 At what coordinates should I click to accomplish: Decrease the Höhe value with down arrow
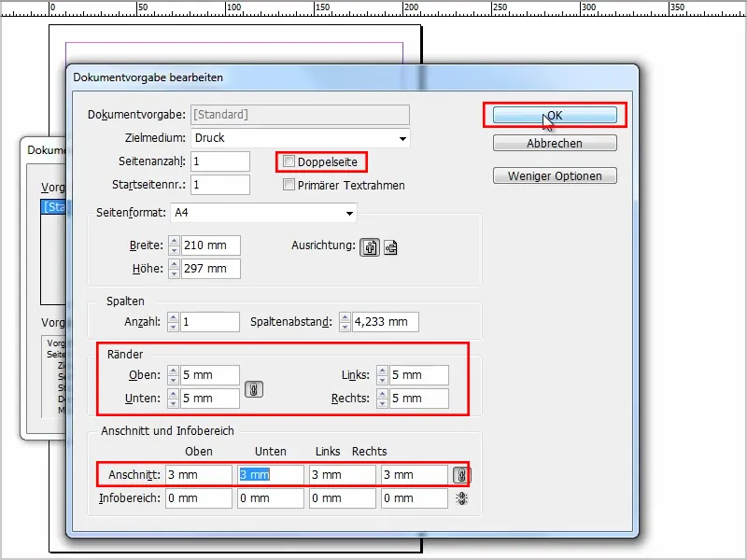(x=174, y=273)
